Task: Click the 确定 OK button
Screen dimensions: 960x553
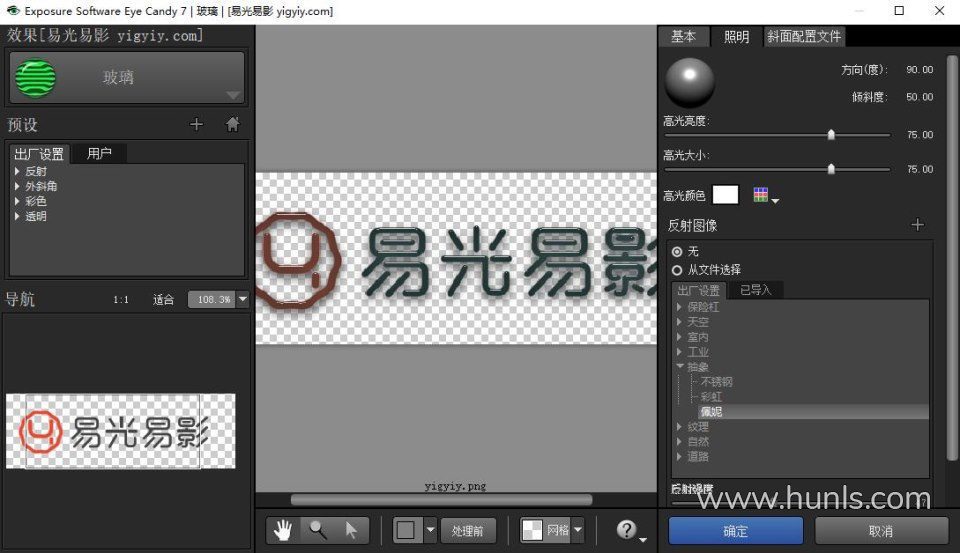Action: [x=735, y=531]
